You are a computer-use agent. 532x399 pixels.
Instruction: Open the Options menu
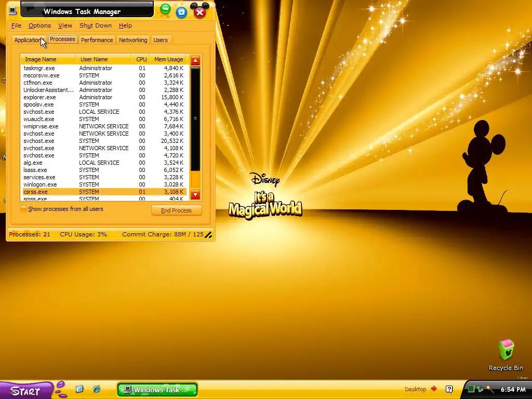(39, 25)
